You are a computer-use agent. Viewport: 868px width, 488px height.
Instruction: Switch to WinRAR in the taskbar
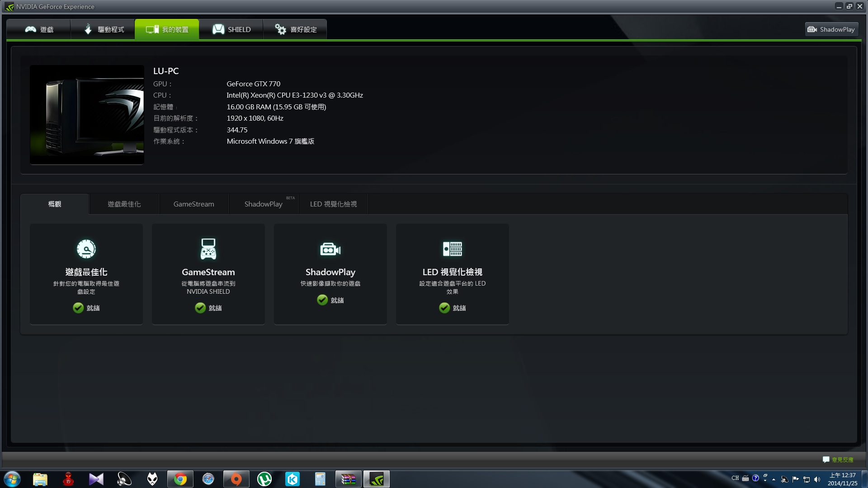pyautogui.click(x=349, y=479)
